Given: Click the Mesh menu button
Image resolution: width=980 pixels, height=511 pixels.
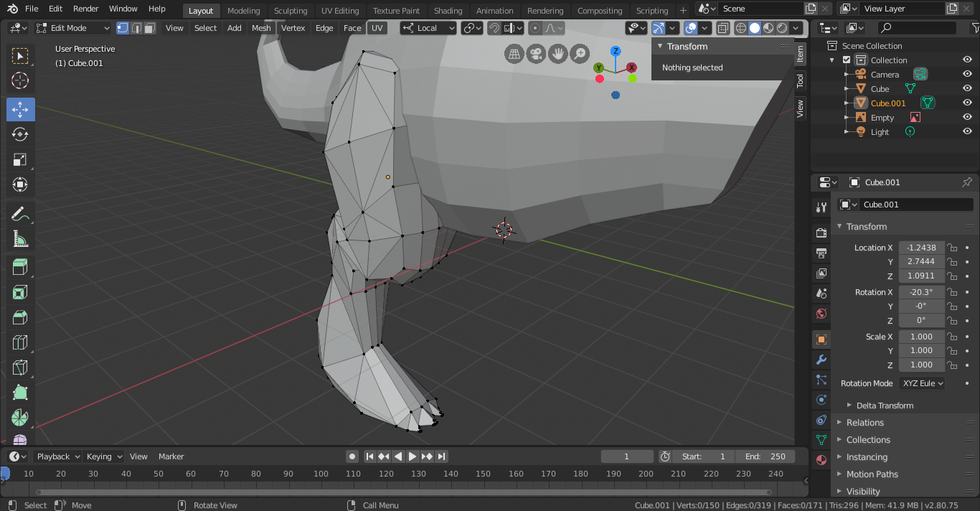Looking at the screenshot, I should (x=261, y=28).
